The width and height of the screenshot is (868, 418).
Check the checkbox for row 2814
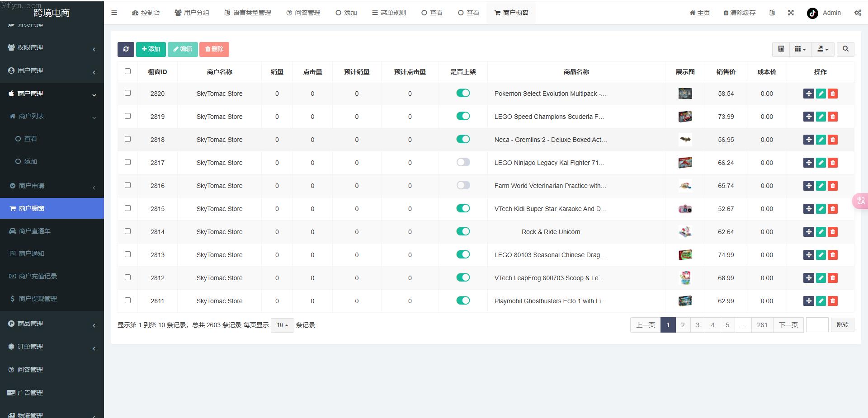pyautogui.click(x=127, y=231)
